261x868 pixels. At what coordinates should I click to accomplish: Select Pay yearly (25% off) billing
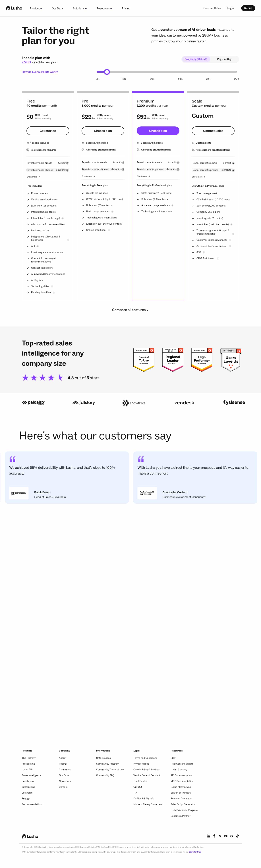[196, 59]
